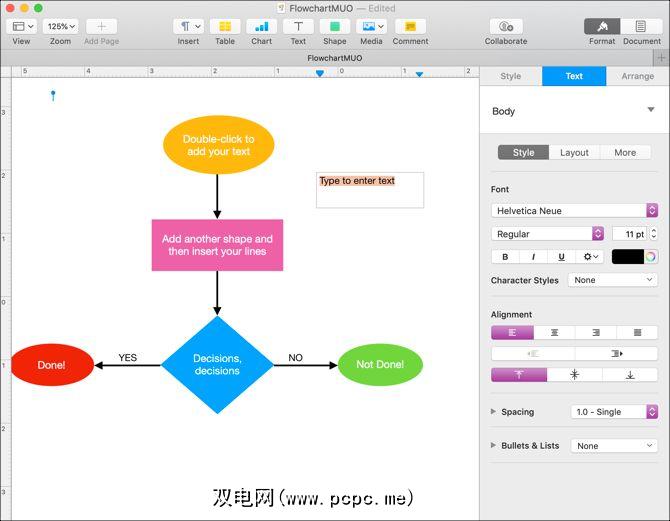Select the pink rectangle shape
670x521 pixels.
217,245
